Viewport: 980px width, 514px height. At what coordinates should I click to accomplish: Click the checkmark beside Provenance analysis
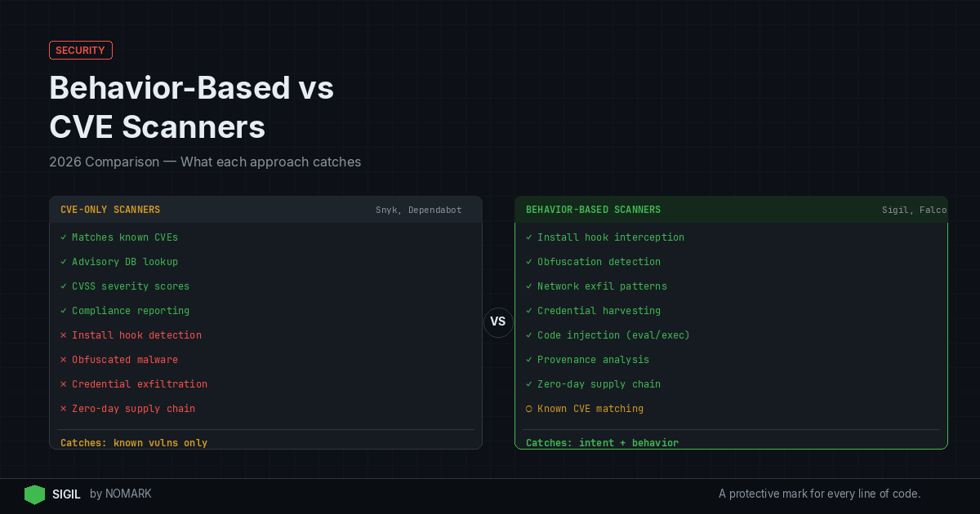pyautogui.click(x=529, y=360)
